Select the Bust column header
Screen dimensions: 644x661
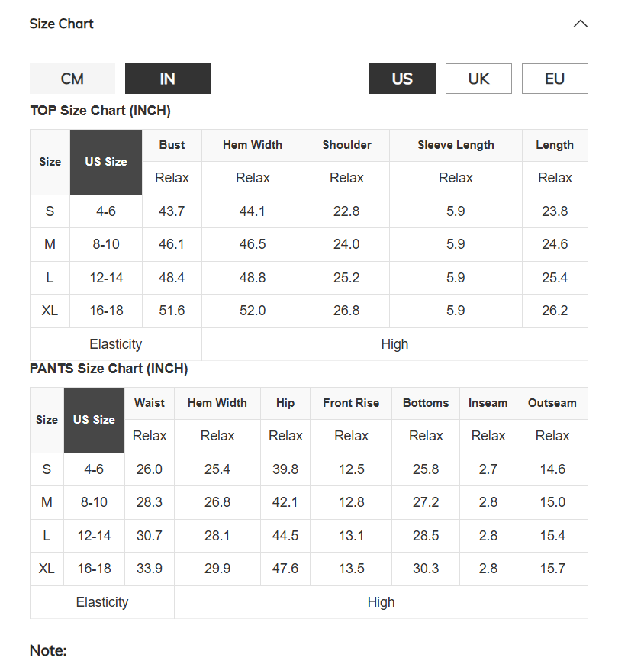point(172,145)
